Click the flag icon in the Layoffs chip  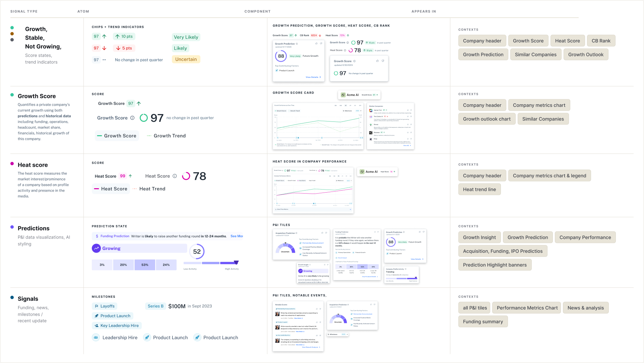pos(96,306)
